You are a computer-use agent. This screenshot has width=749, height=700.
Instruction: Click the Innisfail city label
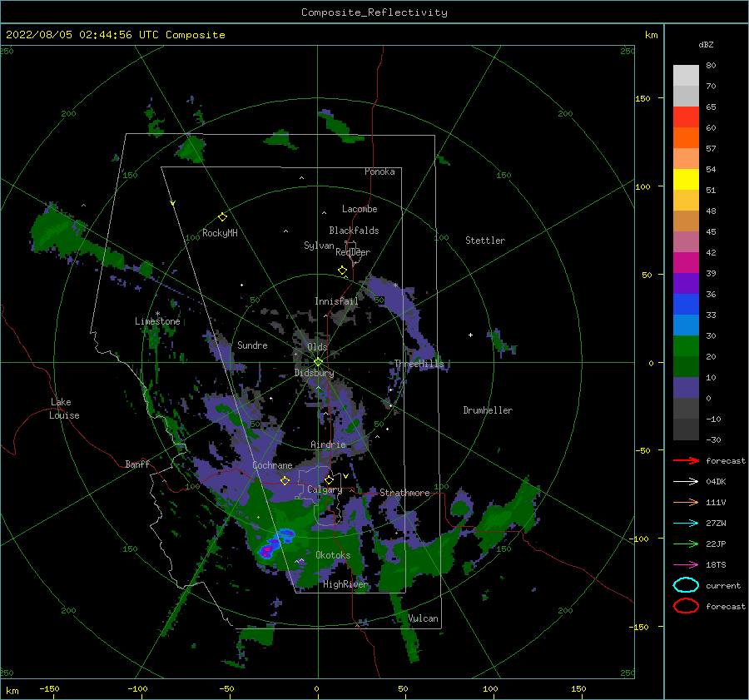(x=336, y=301)
